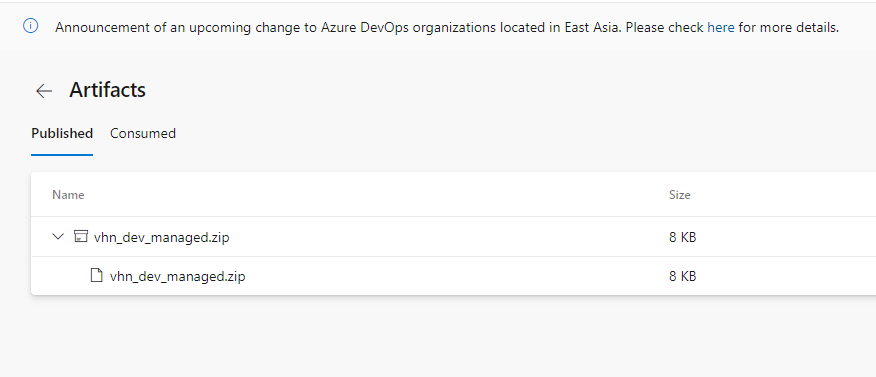Screen dimensions: 876x377
Task: Click the Name column header
Action: pos(68,195)
